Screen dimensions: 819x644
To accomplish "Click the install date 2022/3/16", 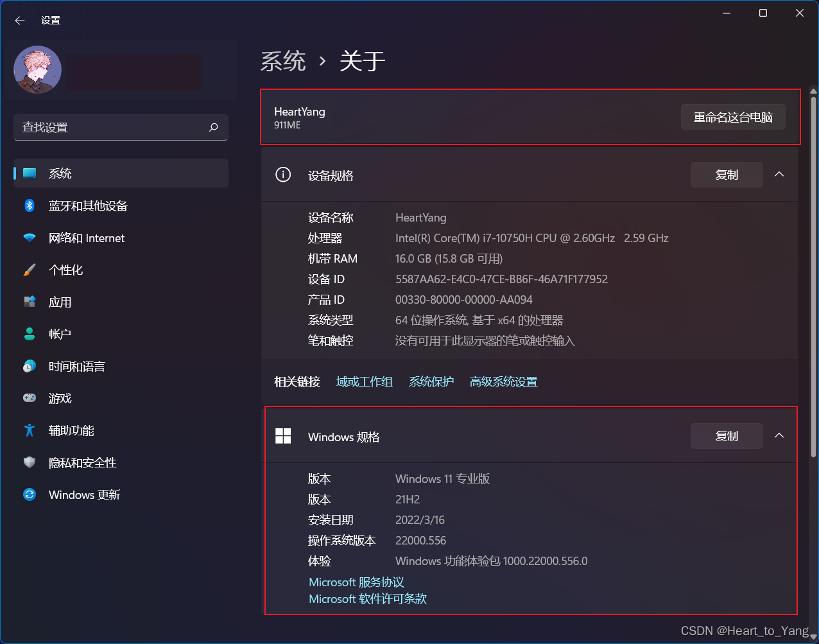I will pyautogui.click(x=420, y=520).
